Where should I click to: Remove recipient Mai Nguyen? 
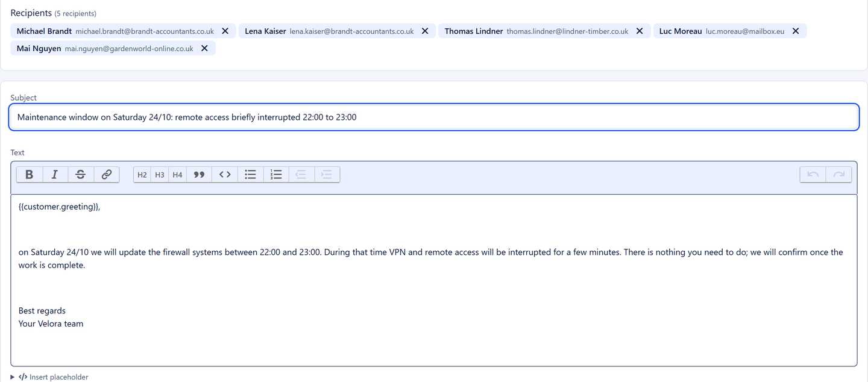click(x=204, y=48)
